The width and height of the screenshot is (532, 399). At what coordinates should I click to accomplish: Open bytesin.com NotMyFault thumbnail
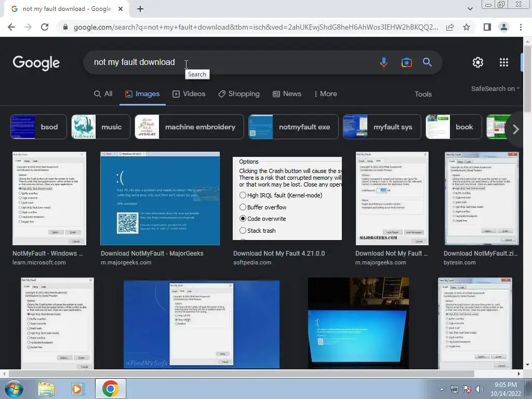click(482, 198)
